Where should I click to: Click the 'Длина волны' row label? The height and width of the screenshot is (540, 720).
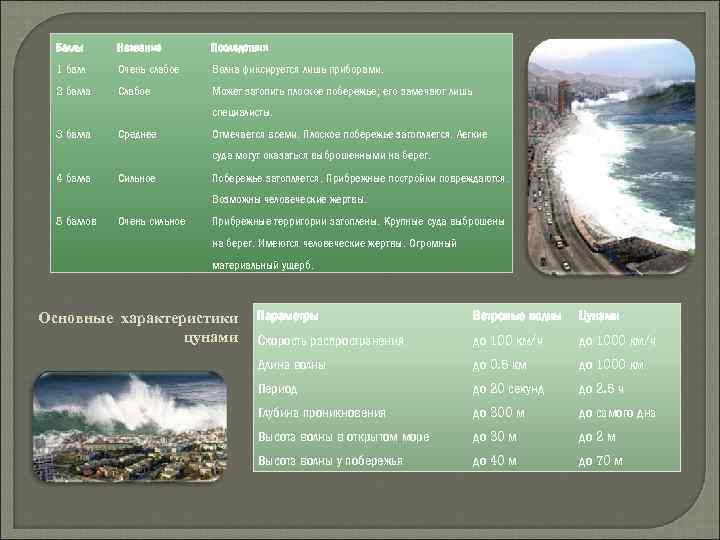[x=292, y=365]
